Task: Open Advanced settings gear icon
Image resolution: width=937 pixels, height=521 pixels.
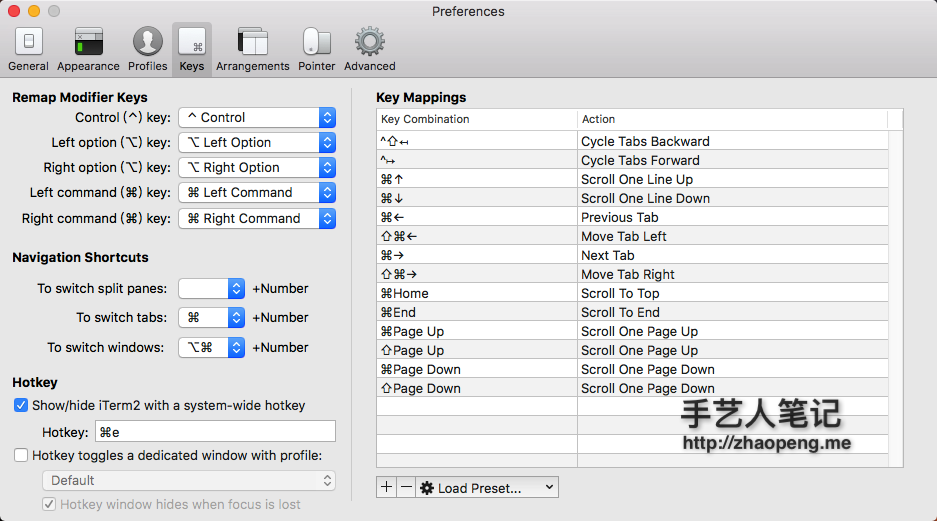Action: coord(369,49)
